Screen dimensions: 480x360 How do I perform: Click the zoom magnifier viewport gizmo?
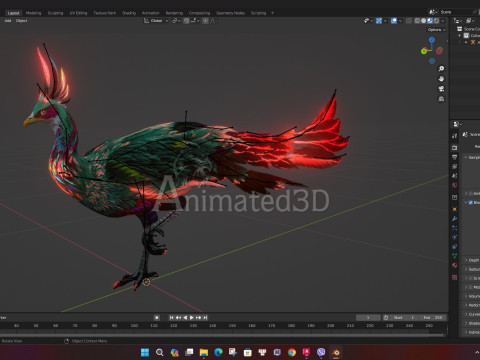tap(441, 69)
